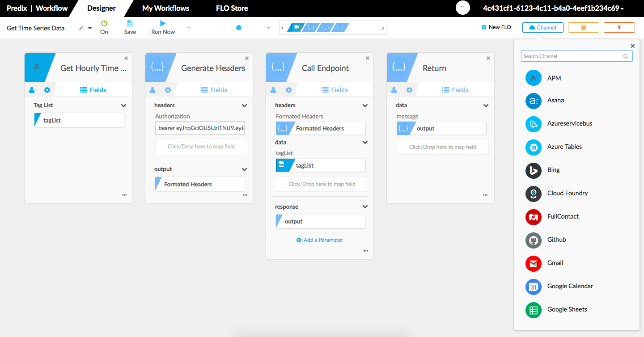This screenshot has width=644, height=337.
Task: Click the zoom slider handle
Action: tap(239, 28)
